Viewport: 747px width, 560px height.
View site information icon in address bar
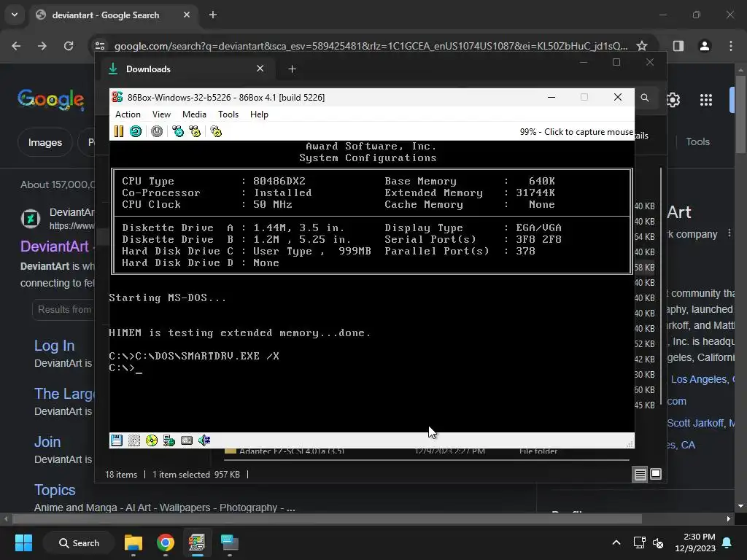100,46
